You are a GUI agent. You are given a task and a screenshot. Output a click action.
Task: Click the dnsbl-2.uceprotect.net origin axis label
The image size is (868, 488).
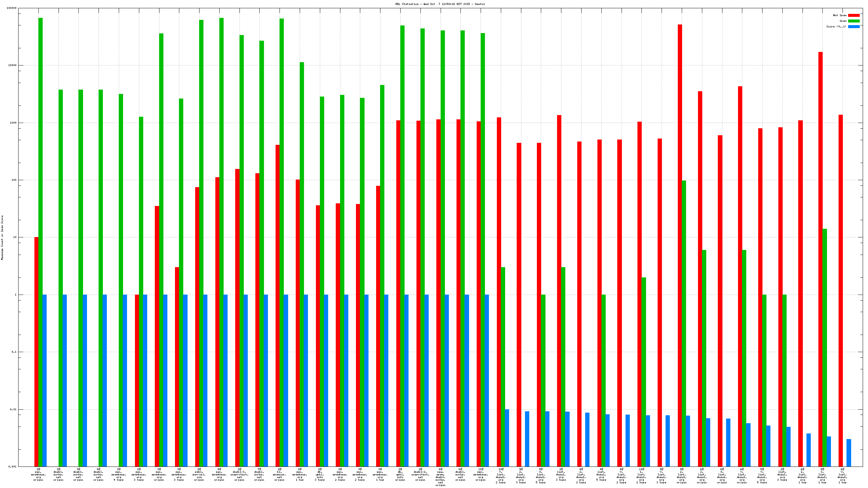tap(420, 474)
